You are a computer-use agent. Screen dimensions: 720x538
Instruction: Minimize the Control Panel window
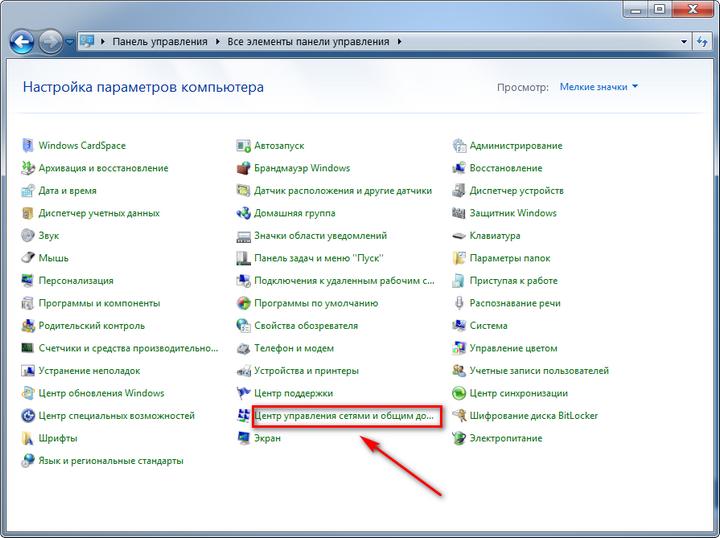[x=636, y=8]
